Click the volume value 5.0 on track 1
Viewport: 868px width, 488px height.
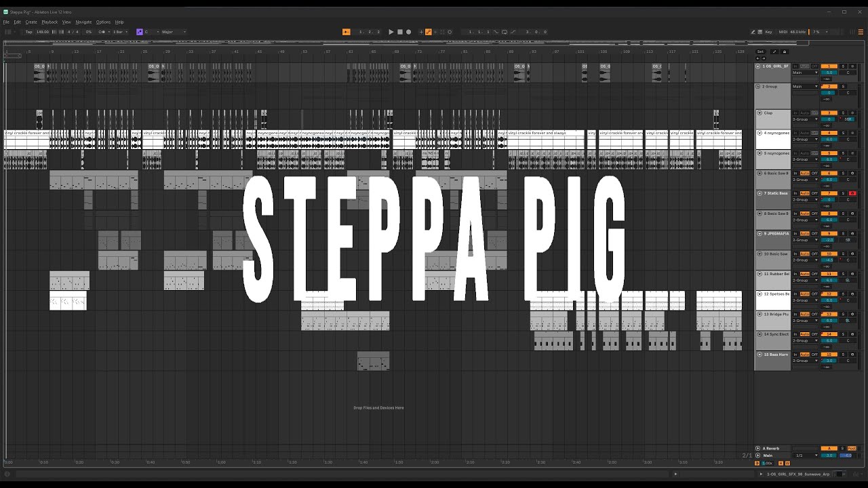tap(829, 73)
